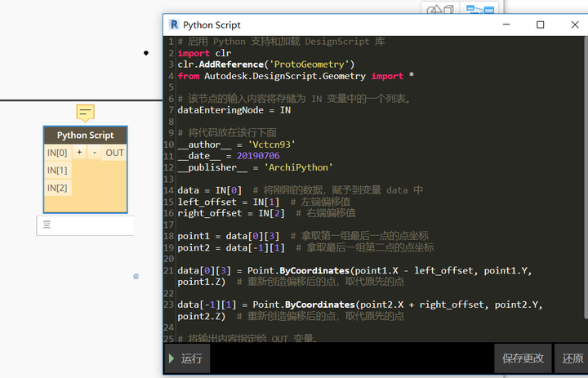Maximize the Python Script window
588x378 pixels.
540,24
